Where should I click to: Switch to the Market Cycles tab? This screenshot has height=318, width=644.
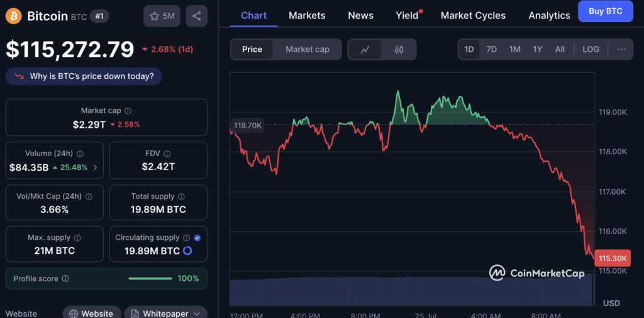[x=473, y=15]
